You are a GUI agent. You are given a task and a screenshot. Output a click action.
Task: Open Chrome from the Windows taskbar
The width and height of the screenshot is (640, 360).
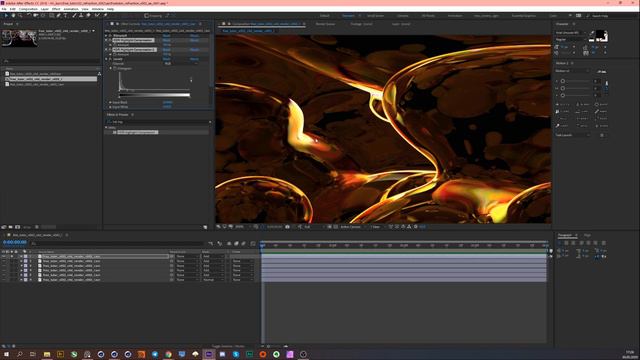coord(168,354)
